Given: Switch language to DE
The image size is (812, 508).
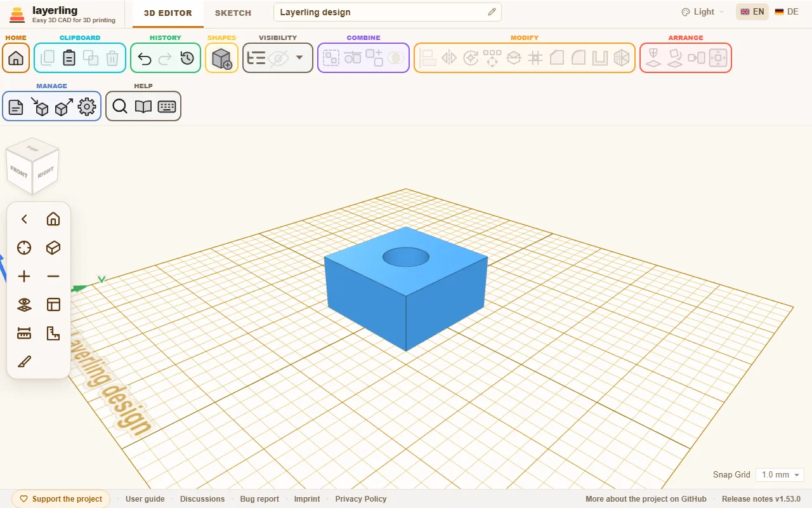Looking at the screenshot, I should click(x=787, y=11).
